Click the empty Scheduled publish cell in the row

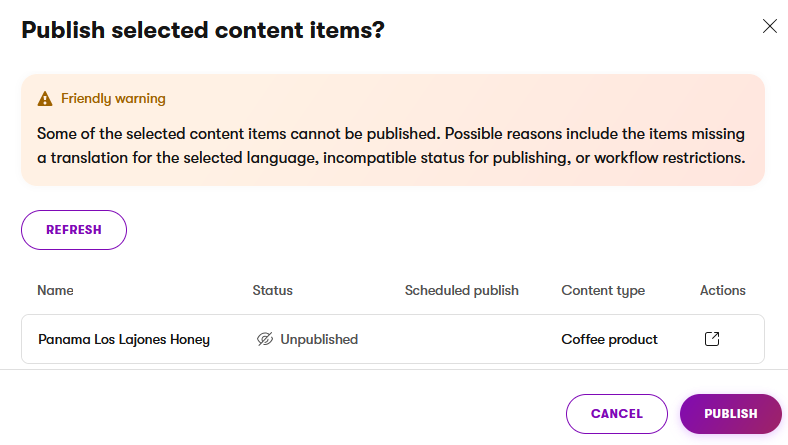461,339
